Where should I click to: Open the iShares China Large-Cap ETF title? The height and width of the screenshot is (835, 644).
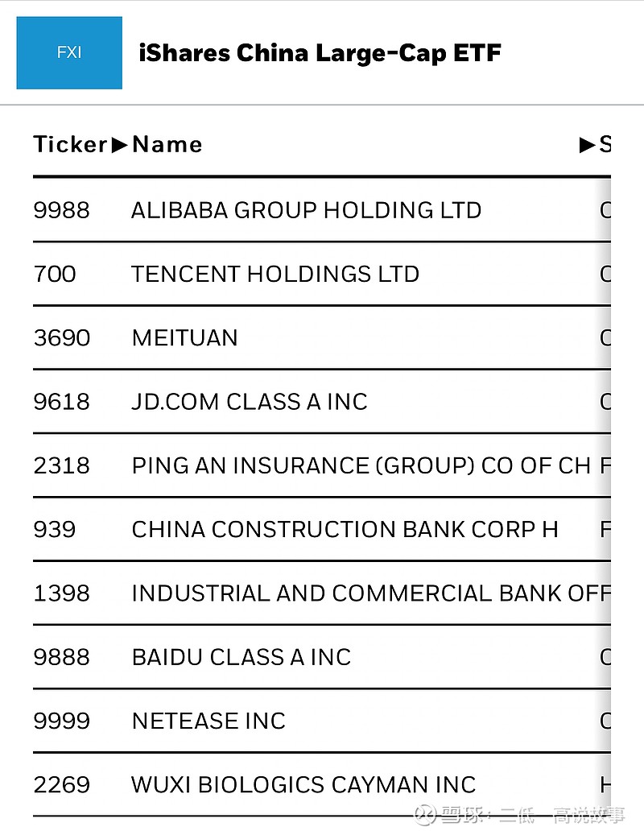(x=320, y=53)
